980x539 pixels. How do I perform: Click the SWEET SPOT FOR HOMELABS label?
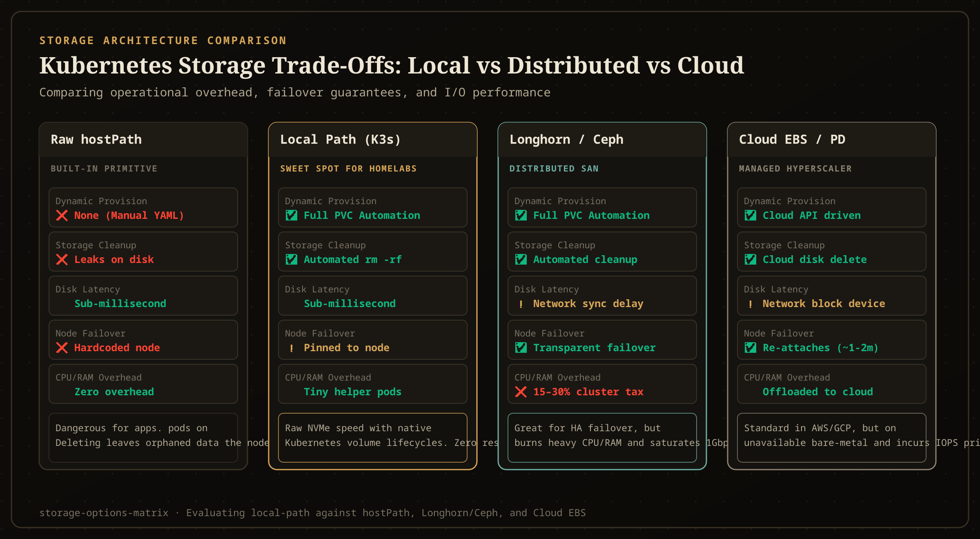(x=348, y=169)
